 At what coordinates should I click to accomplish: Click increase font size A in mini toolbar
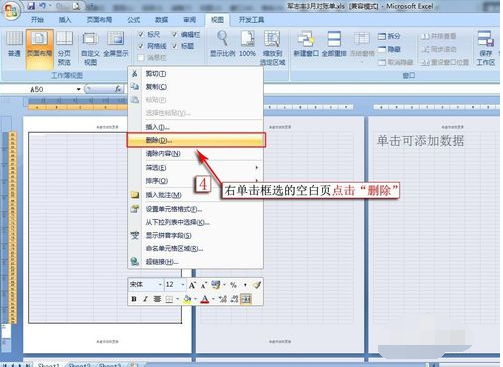tap(192, 285)
